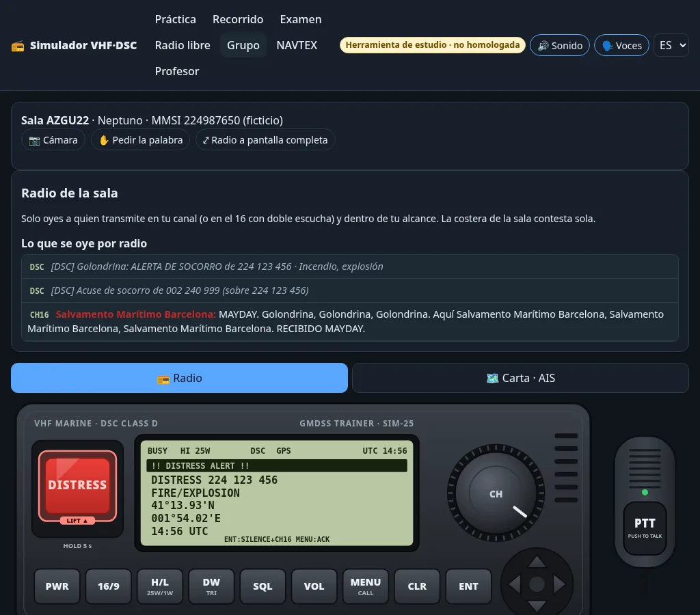Click the d-pad down arrow
This screenshot has height=615, width=700.
click(537, 606)
